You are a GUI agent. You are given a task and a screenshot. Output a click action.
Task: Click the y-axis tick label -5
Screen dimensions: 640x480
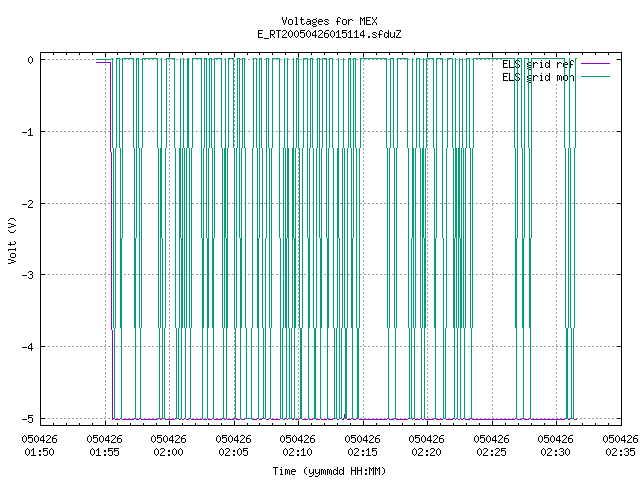[28, 419]
